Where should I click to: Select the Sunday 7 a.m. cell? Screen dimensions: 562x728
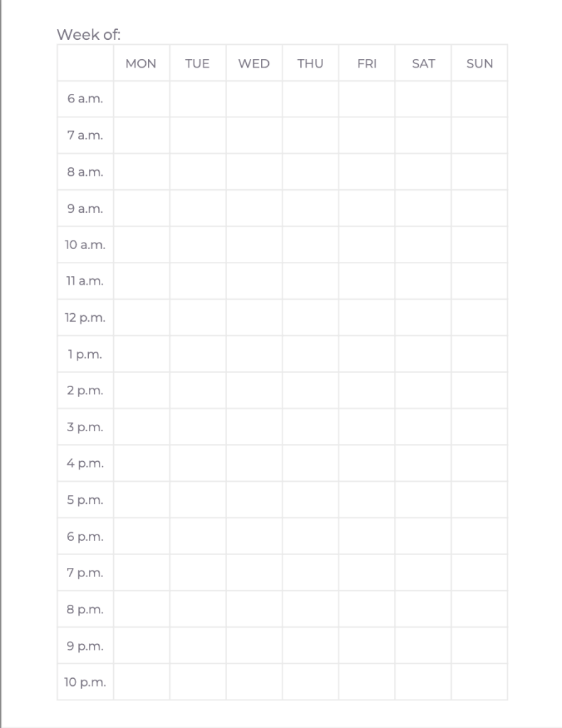point(479,135)
